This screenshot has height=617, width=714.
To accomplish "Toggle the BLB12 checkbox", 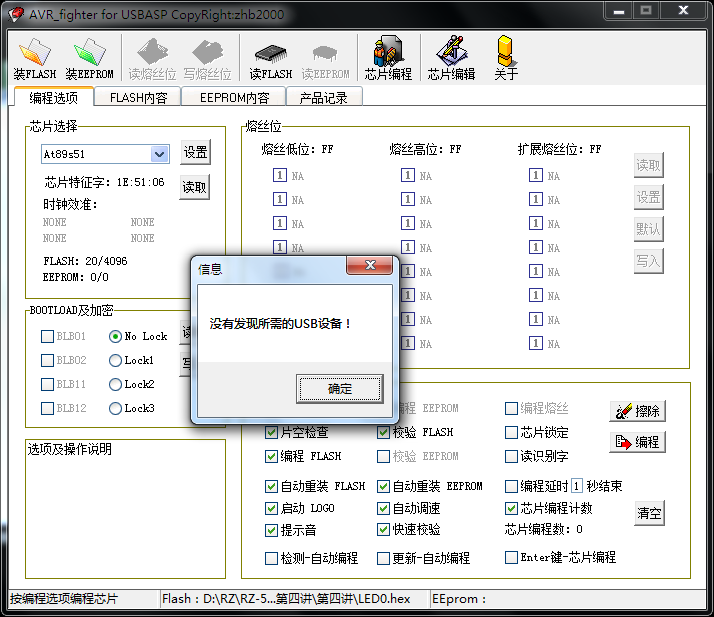I will pos(47,408).
